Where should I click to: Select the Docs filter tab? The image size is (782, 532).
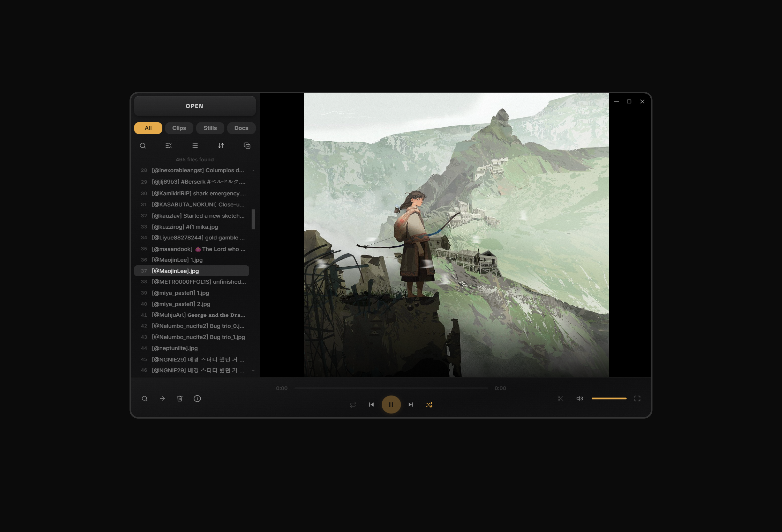point(241,128)
